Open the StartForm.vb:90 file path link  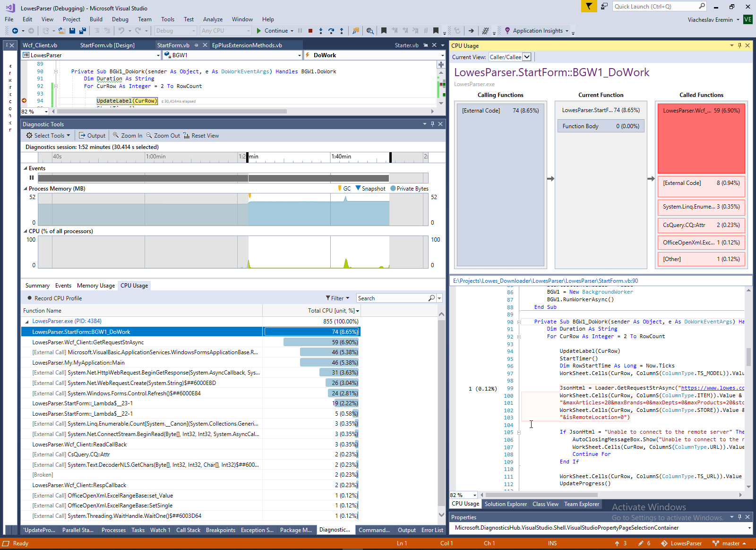[x=545, y=281]
